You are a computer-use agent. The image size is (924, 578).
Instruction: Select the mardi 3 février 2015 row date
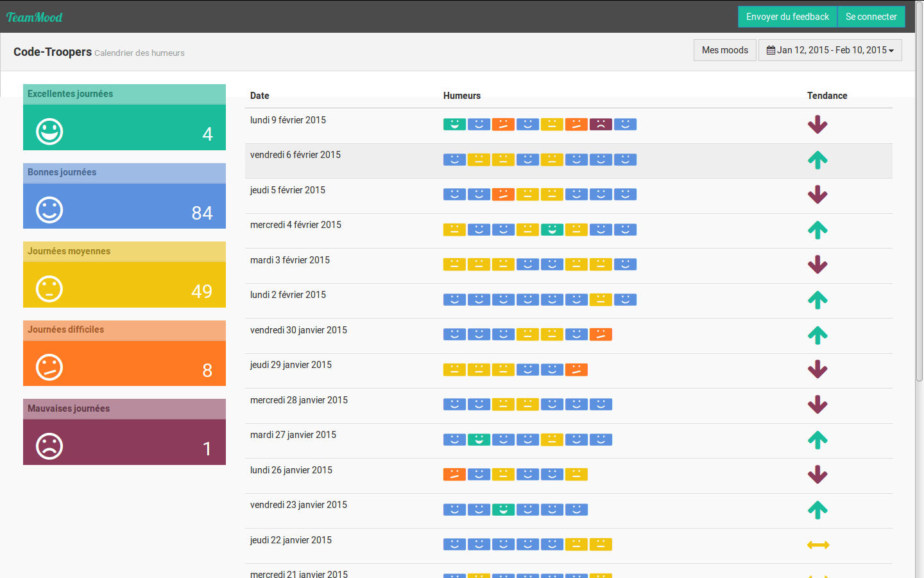pyautogui.click(x=290, y=260)
